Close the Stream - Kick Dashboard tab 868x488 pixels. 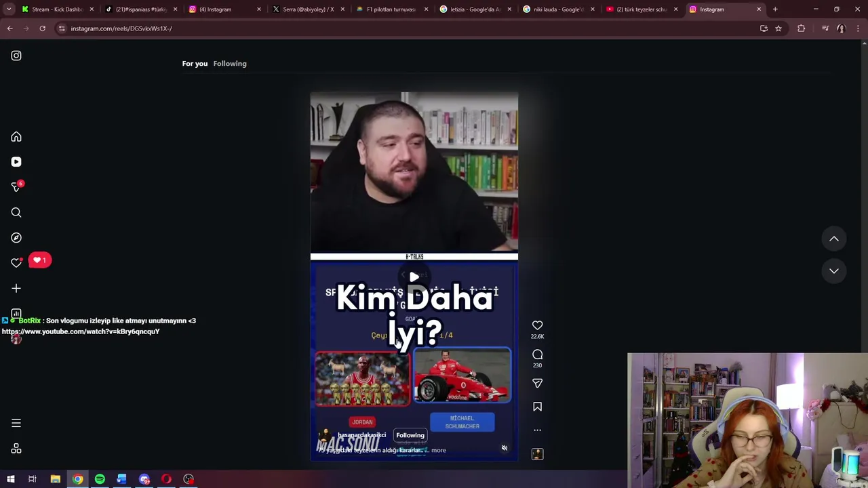tap(92, 9)
